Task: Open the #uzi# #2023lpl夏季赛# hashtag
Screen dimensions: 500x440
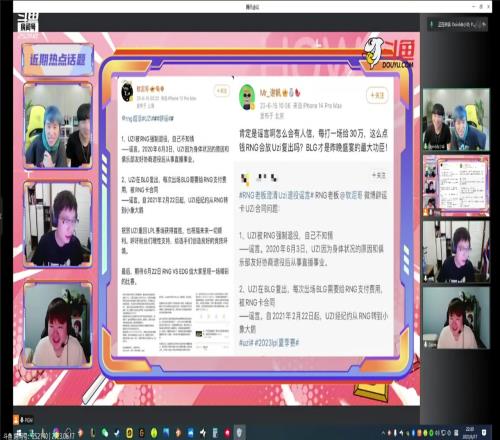Action: tap(269, 343)
